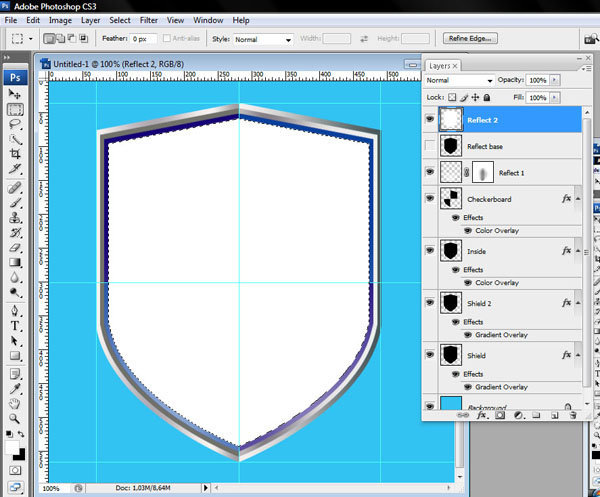Collapse Shield layer effects

[578, 355]
